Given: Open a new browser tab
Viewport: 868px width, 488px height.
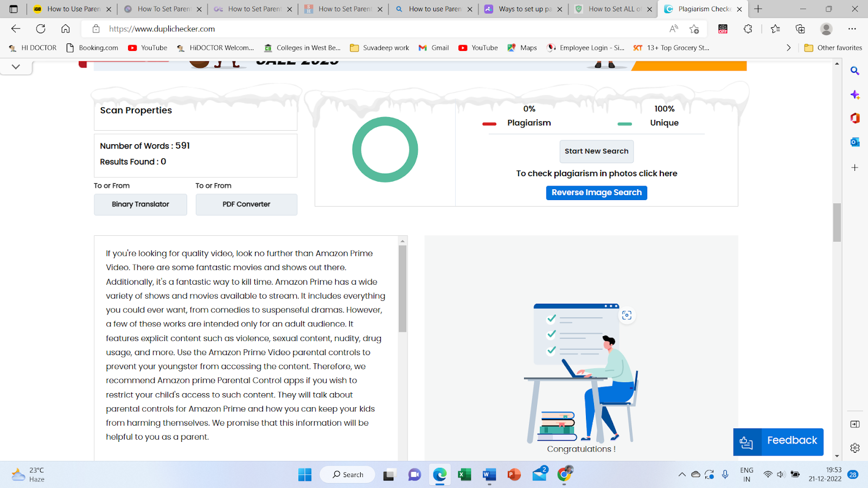Looking at the screenshot, I should 758,9.
